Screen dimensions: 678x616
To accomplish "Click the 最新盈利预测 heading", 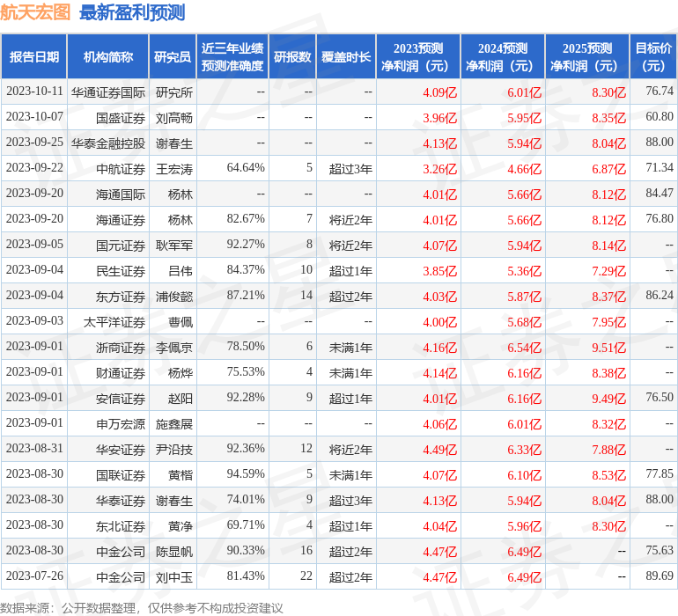I will point(132,12).
